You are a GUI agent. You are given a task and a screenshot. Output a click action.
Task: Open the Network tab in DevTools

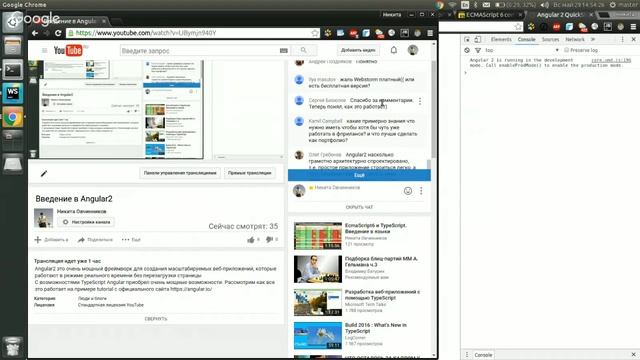pyautogui.click(x=575, y=40)
